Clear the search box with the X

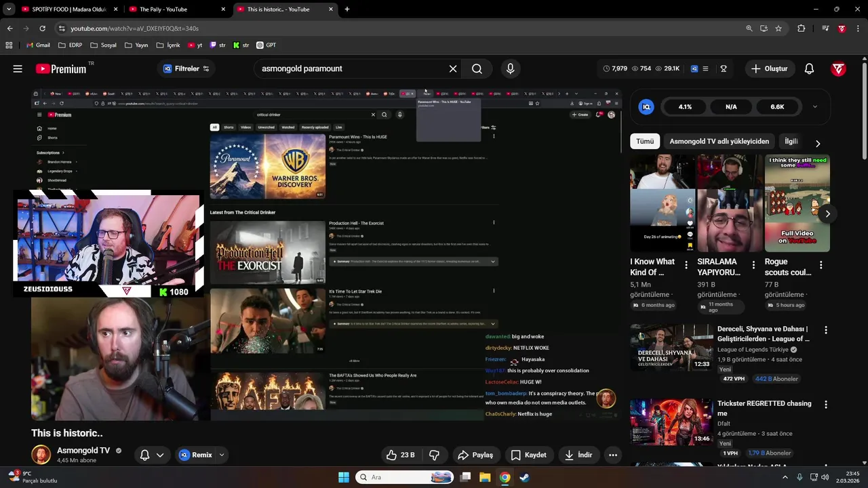453,68
